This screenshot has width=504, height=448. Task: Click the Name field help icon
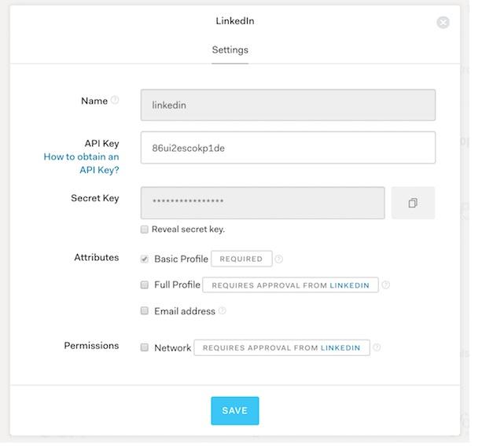click(115, 101)
